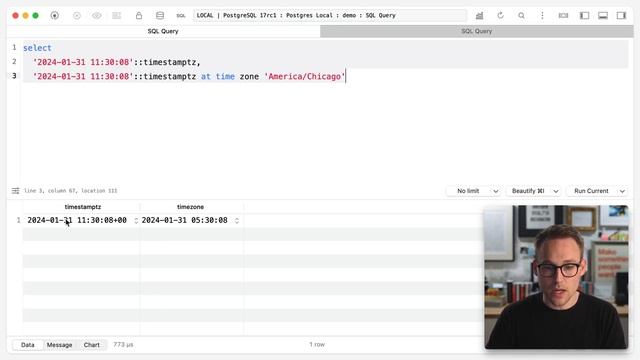Click the '1 row' count label
The height and width of the screenshot is (360, 640).
[x=317, y=344]
